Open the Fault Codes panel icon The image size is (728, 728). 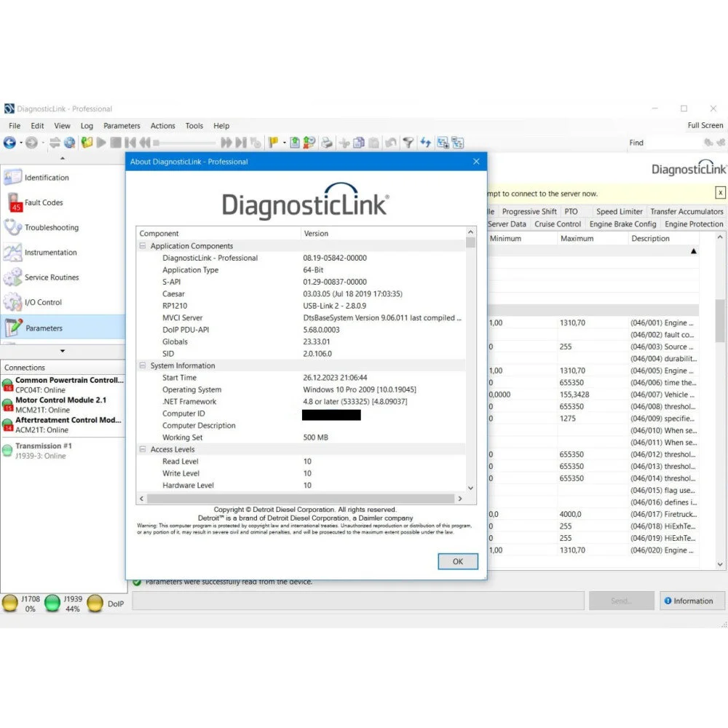click(x=14, y=203)
